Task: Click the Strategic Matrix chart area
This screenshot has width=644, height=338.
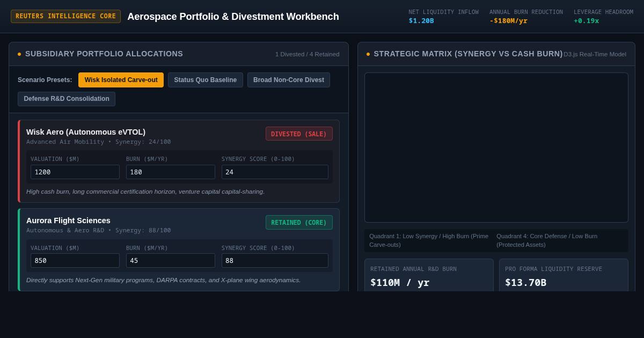Action: pos(496,148)
